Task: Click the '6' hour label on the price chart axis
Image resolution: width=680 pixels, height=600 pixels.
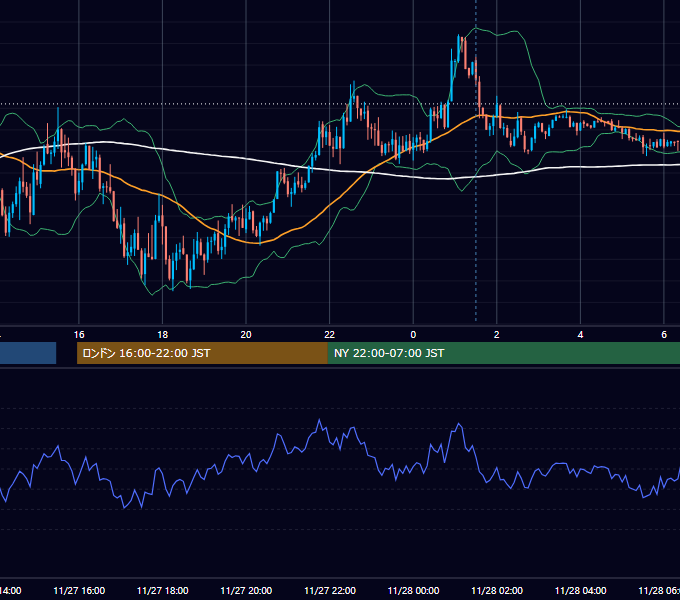Action: coord(664,335)
